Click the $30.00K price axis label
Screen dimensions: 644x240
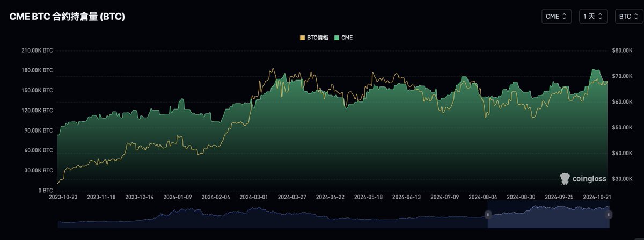pyautogui.click(x=623, y=178)
